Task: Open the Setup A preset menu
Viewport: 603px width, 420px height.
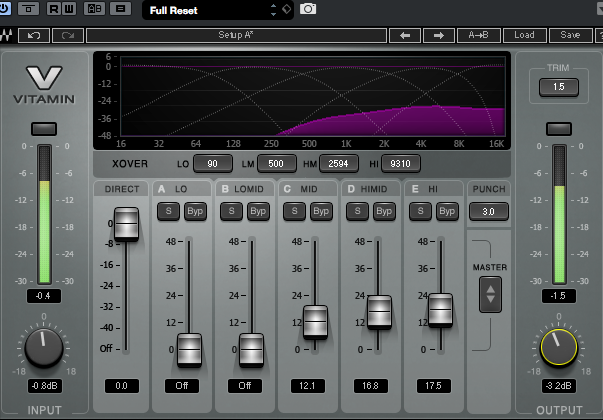Action: (x=236, y=35)
